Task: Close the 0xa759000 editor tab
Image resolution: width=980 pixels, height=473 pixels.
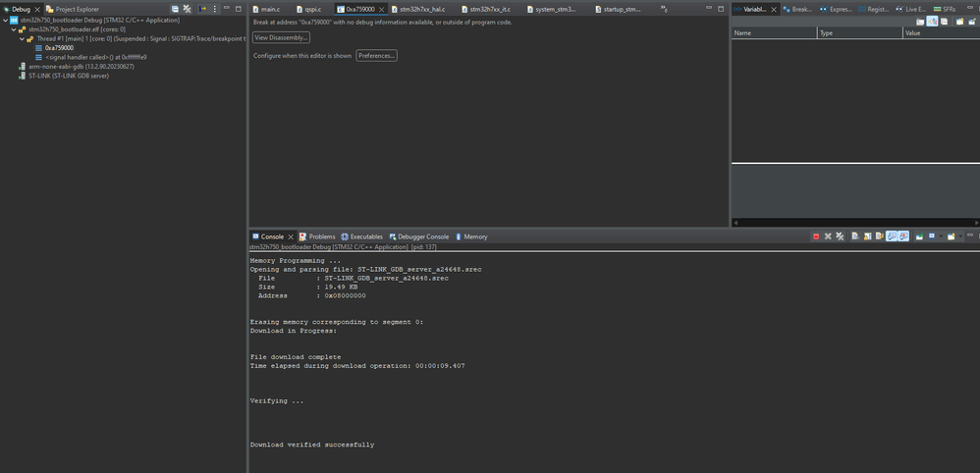Action: [x=381, y=10]
